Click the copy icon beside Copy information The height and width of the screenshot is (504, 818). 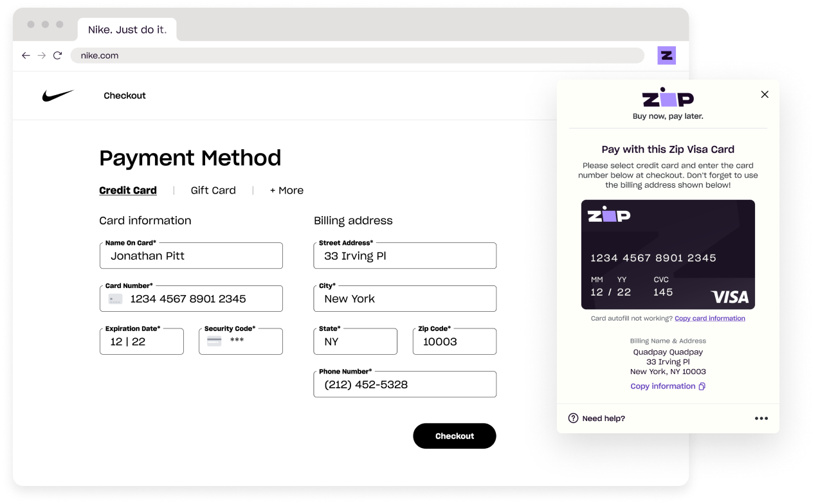[x=702, y=386]
